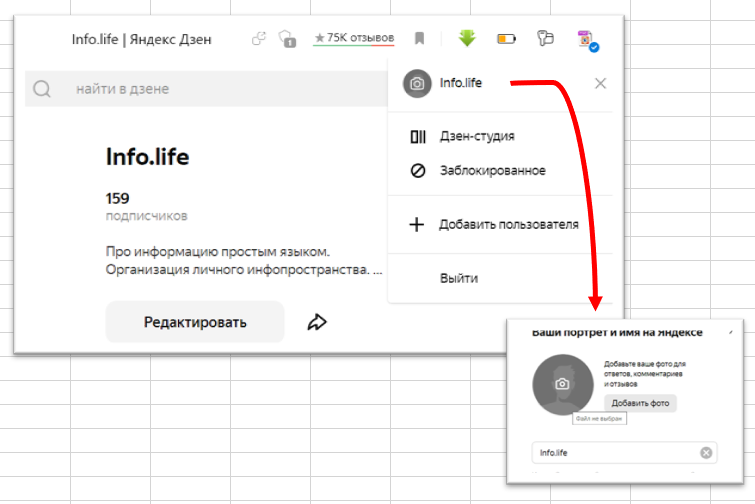Click the blocked circle icon
Image resolution: width=755 pixels, height=504 pixels.
click(x=418, y=170)
